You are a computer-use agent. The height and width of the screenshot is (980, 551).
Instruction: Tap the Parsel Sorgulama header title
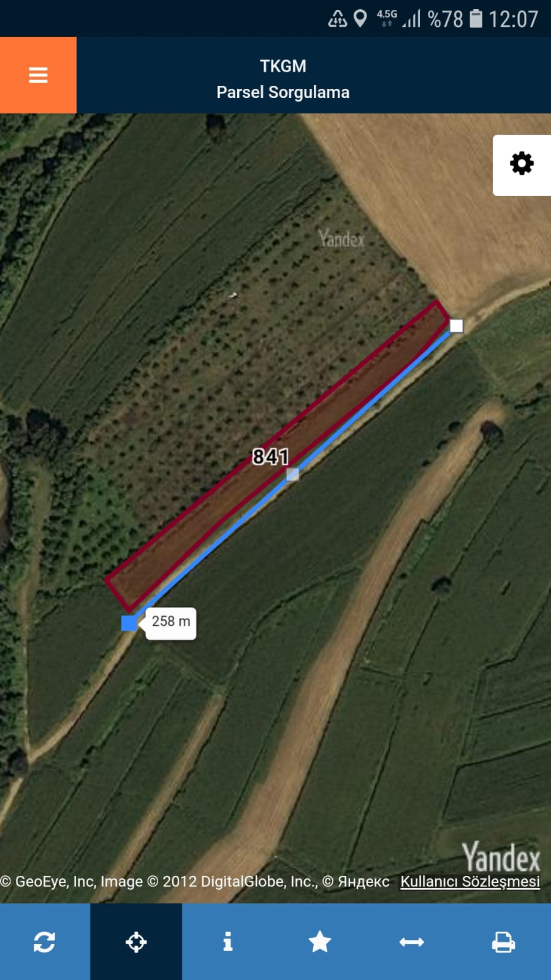283,93
